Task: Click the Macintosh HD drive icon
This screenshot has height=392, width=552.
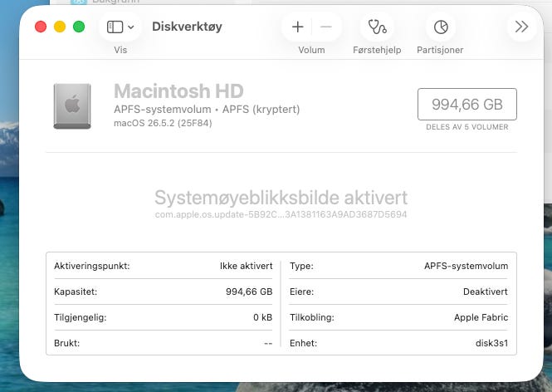Action: (72, 106)
